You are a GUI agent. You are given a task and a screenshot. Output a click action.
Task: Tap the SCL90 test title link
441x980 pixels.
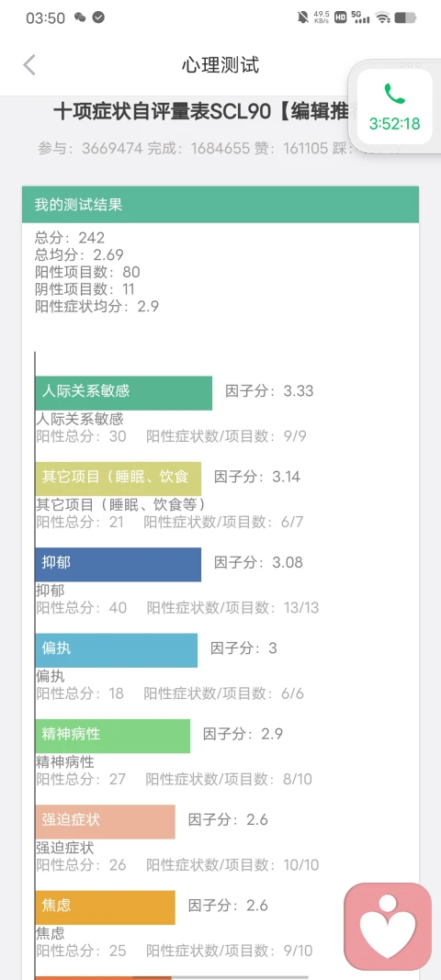pyautogui.click(x=203, y=112)
